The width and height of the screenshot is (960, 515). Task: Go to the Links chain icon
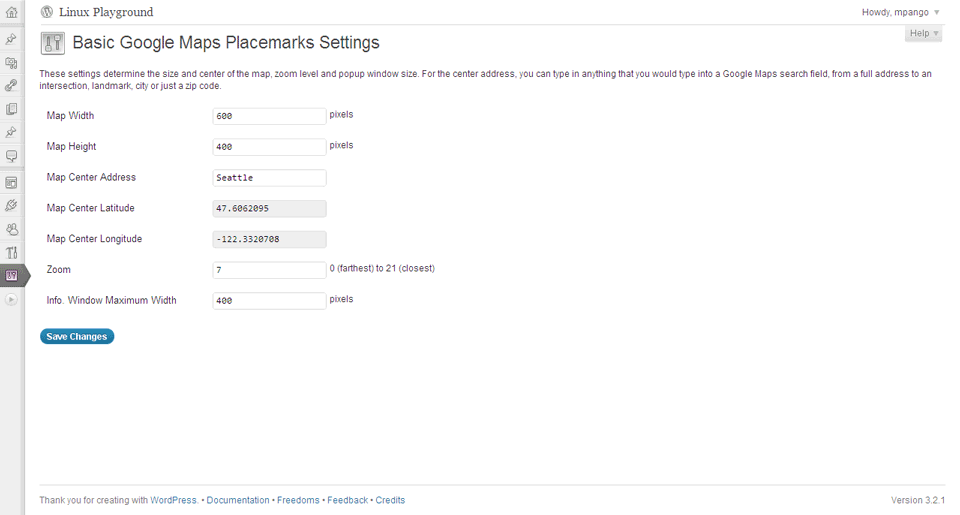12,86
